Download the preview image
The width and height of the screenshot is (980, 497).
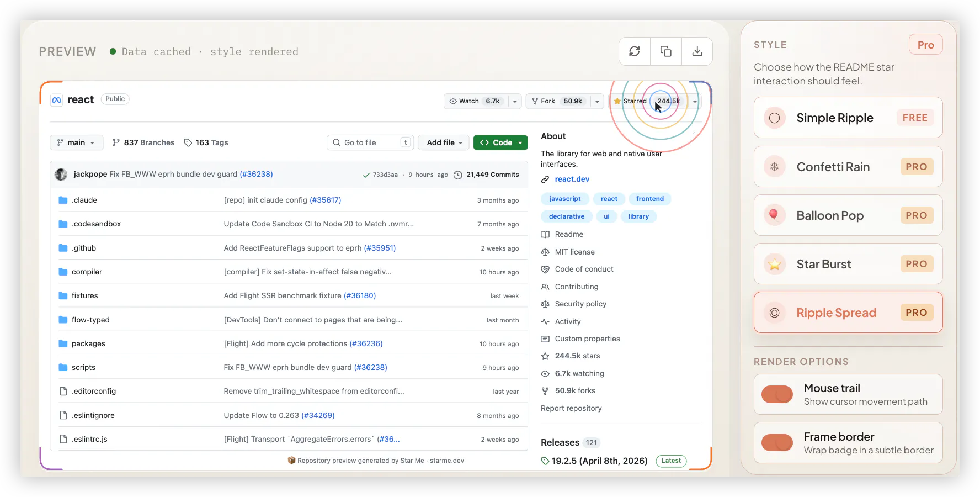click(x=697, y=51)
